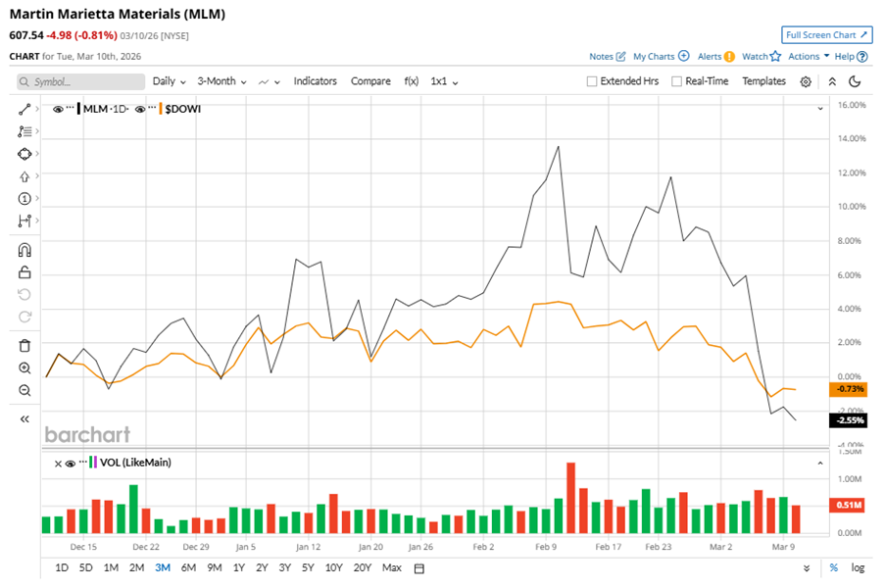
Task: Click the Full Screen Chart button
Action: [826, 34]
